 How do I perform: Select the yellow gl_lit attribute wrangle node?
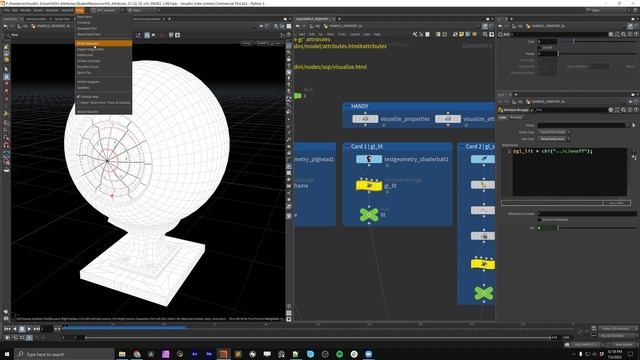(x=369, y=186)
